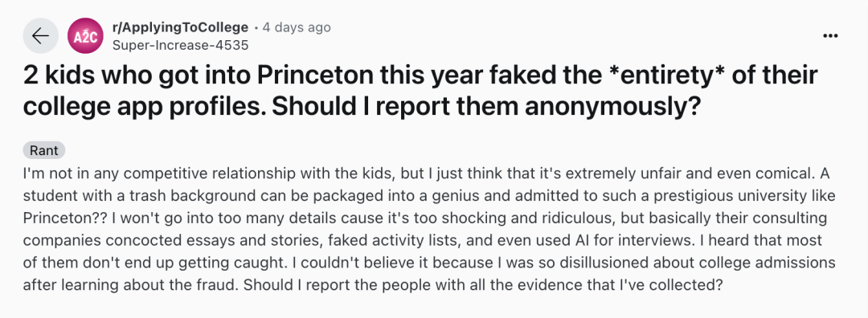The width and height of the screenshot is (868, 318).
Task: Visit the r/ApplyingToCollege subreddit link
Action: (x=180, y=27)
